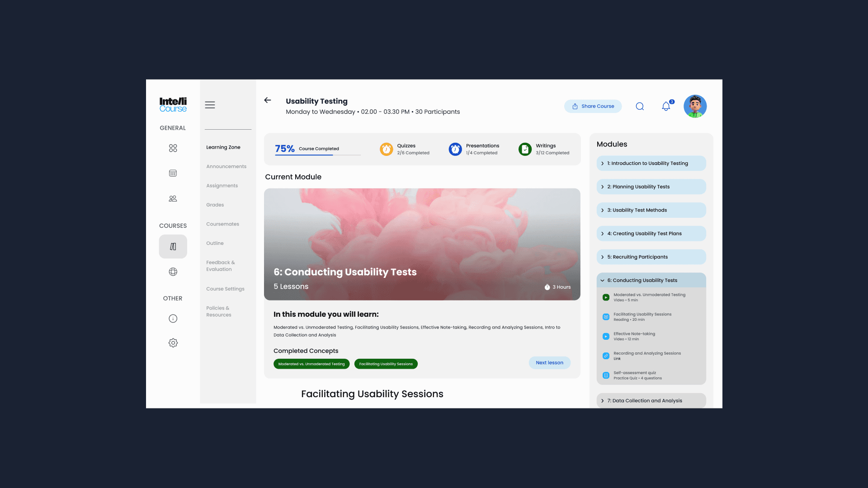
Task: Select the books icon under Courses
Action: tap(173, 247)
